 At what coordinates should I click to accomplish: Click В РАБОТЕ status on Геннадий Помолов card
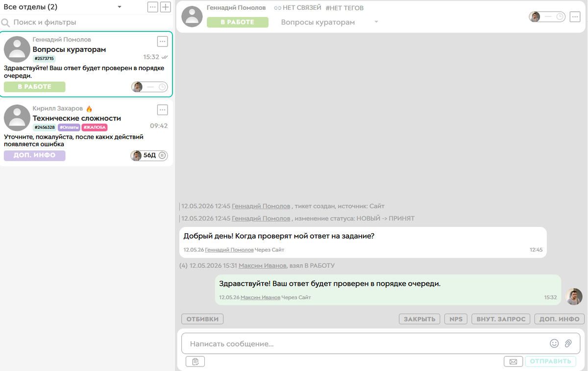click(x=34, y=87)
